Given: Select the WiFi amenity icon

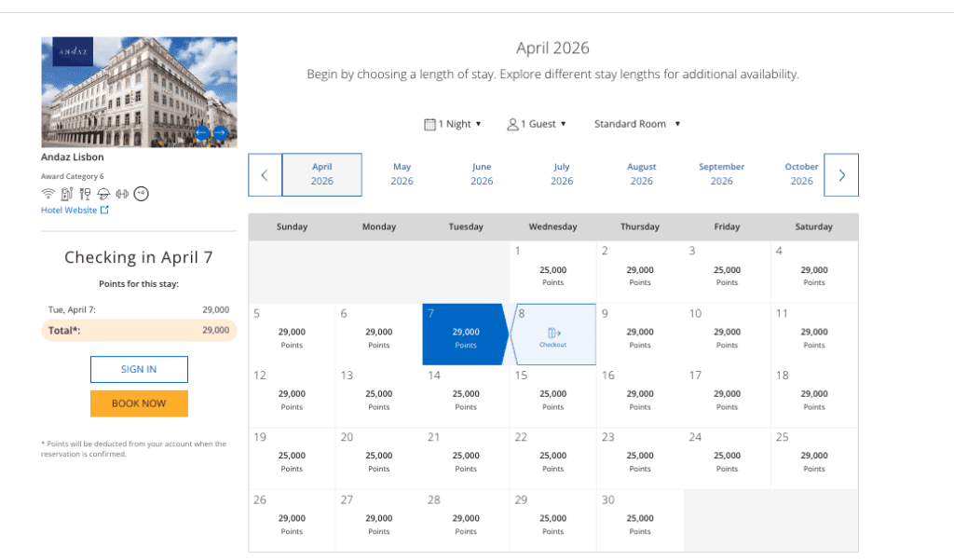Looking at the screenshot, I should (x=48, y=194).
